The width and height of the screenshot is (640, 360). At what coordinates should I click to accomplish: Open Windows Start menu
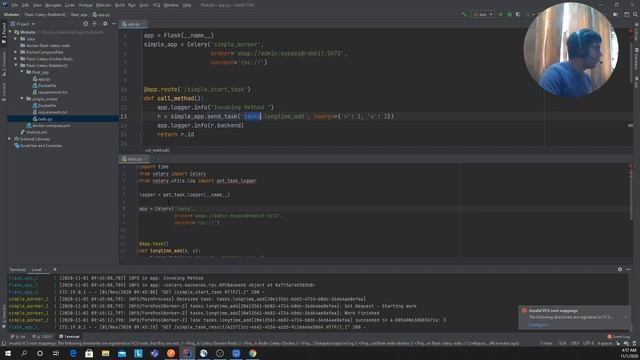(8, 353)
